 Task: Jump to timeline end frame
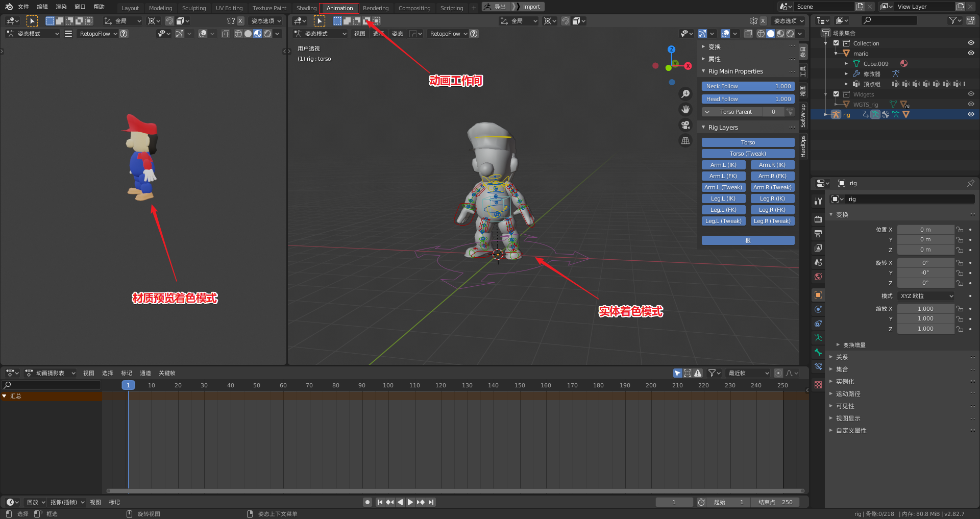click(431, 502)
